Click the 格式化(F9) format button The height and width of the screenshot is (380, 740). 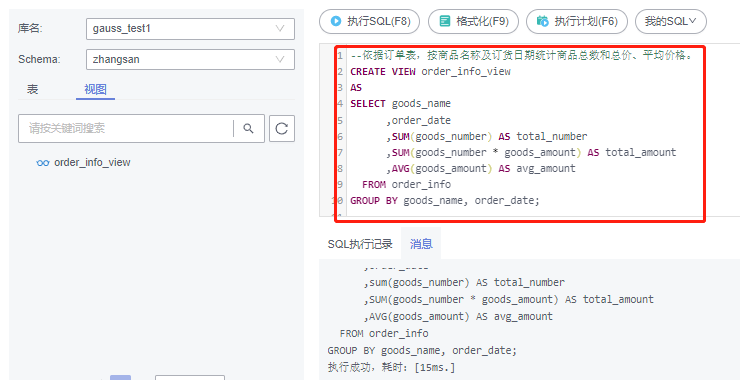473,21
